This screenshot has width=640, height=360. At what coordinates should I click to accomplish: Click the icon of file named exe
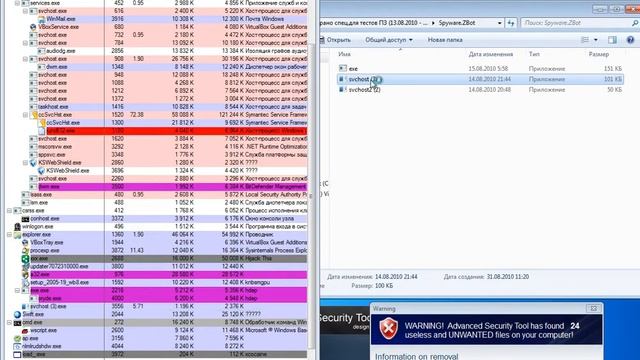coord(343,69)
